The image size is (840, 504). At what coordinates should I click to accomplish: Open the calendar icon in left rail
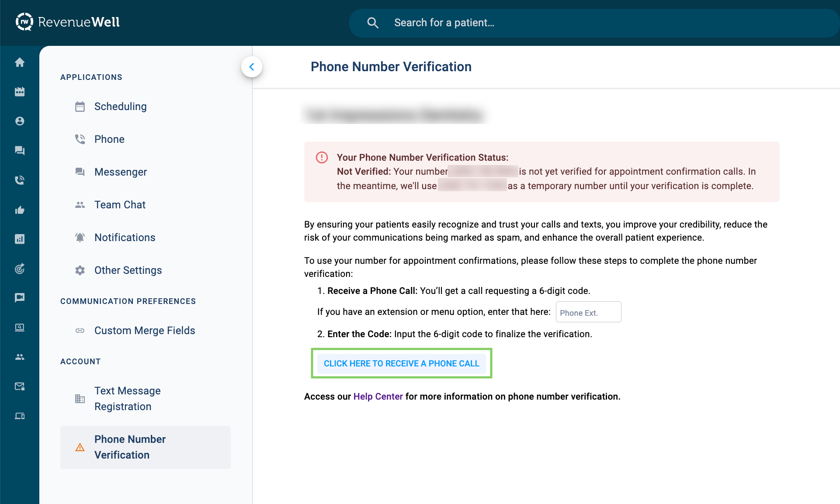[x=20, y=92]
